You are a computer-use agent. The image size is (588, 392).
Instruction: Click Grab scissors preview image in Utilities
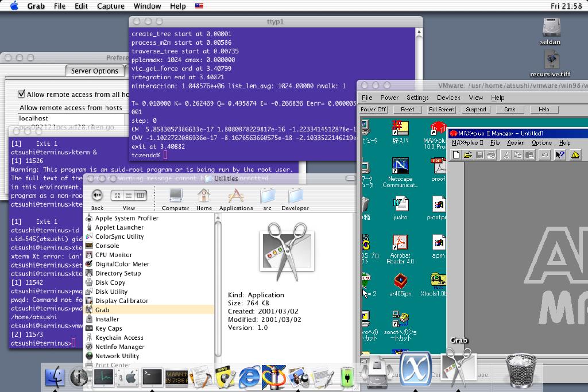coord(287,251)
